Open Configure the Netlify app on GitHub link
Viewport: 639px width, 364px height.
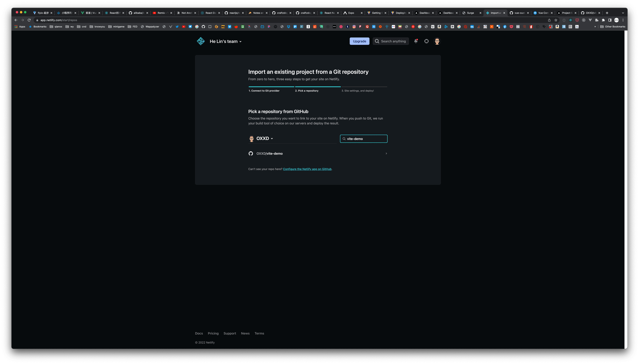click(307, 169)
